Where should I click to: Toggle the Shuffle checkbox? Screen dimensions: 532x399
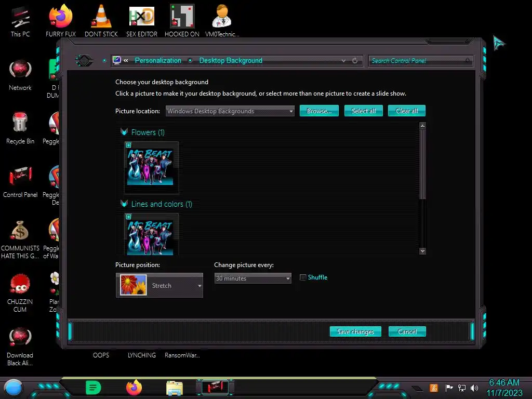tap(303, 277)
